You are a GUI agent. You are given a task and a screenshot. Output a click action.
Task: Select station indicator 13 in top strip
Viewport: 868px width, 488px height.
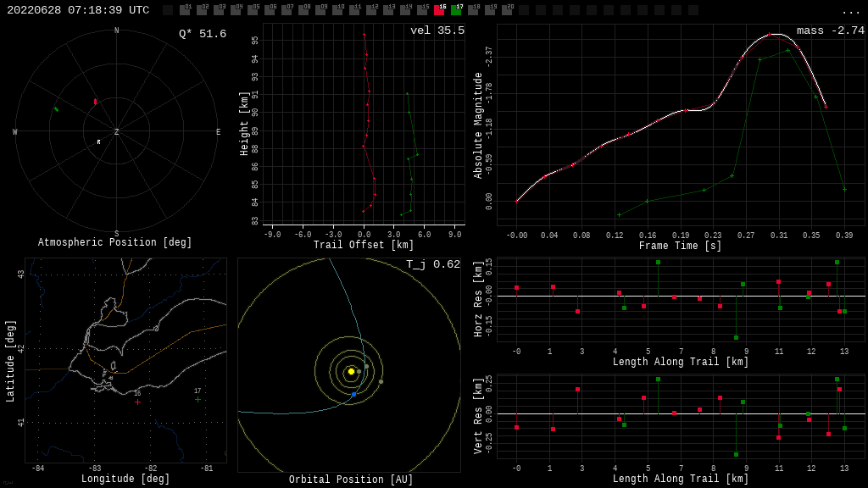[x=388, y=9]
